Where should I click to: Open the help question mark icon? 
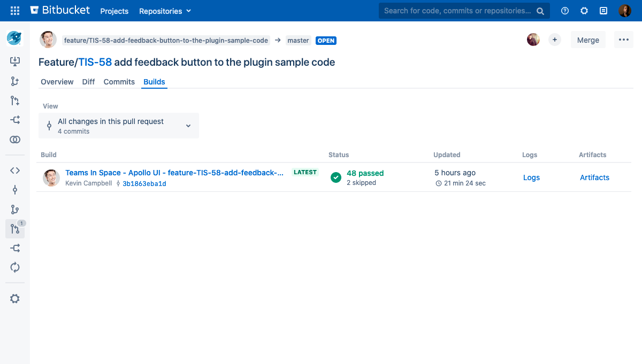(564, 11)
